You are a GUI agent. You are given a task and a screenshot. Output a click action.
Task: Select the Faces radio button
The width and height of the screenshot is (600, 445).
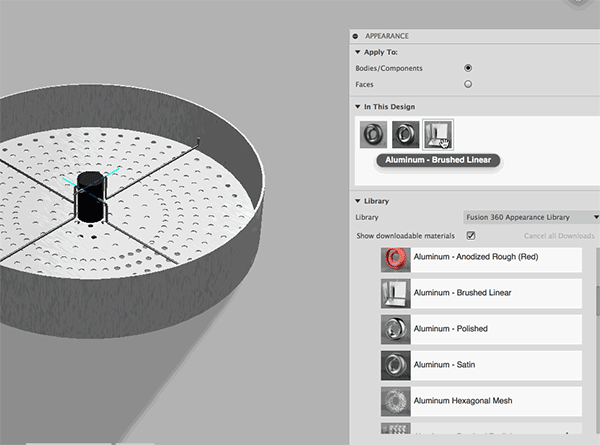(468, 84)
